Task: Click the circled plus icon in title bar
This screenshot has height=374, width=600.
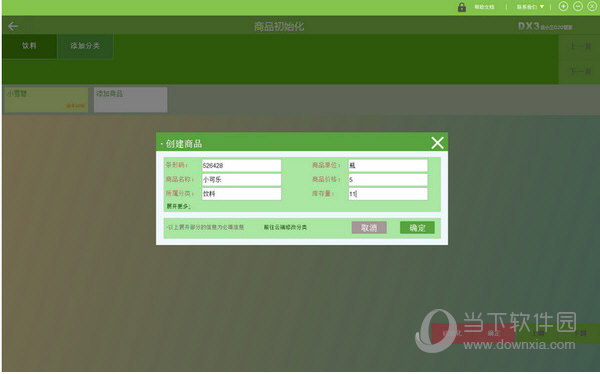Action: tap(563, 7)
